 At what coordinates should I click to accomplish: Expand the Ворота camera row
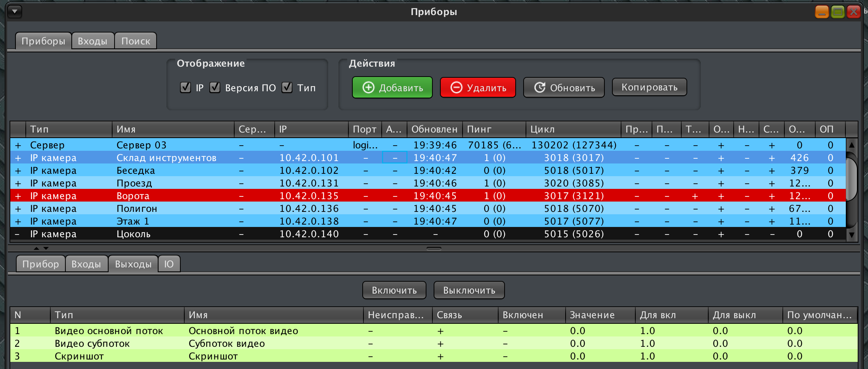pos(18,196)
